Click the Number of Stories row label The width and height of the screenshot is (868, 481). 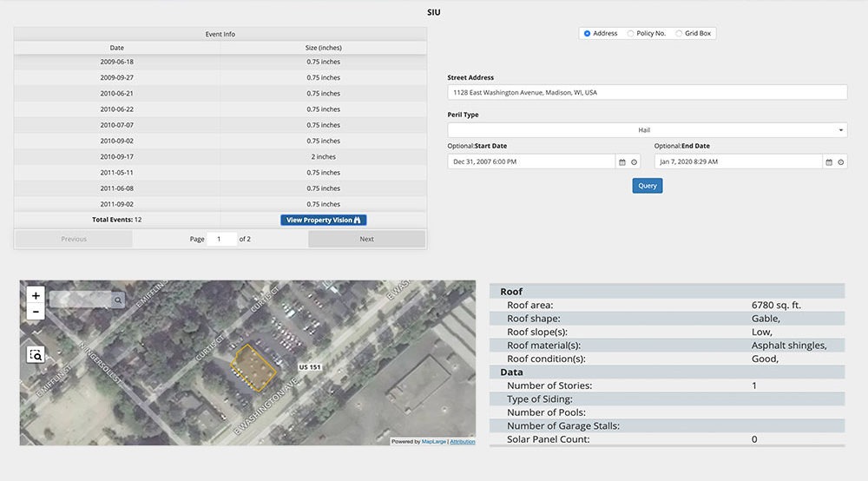click(549, 385)
